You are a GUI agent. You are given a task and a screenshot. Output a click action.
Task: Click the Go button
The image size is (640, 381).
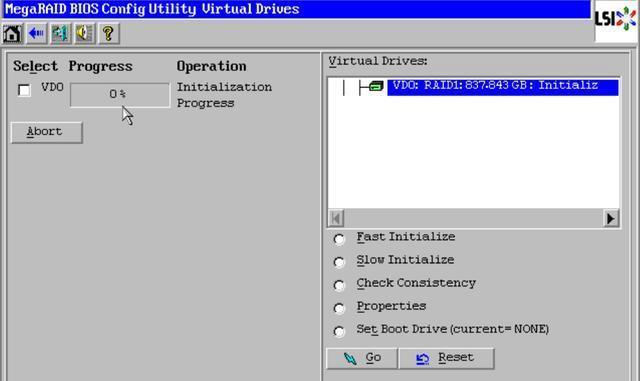click(362, 358)
